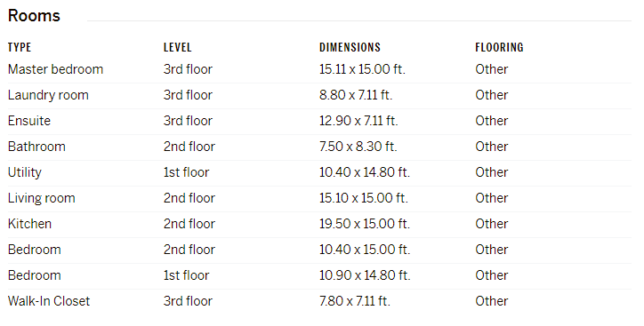The width and height of the screenshot is (644, 326).
Task: Click the Bathroom row label
Action: click(36, 147)
